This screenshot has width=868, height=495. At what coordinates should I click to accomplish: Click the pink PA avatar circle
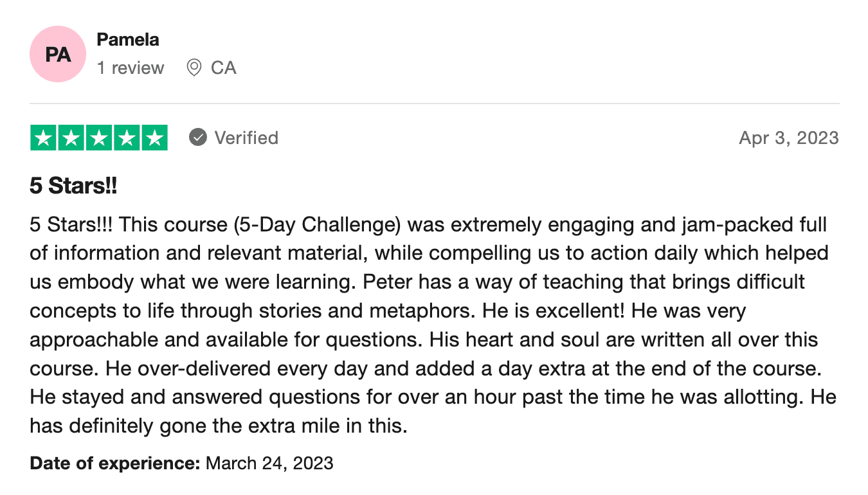58,54
